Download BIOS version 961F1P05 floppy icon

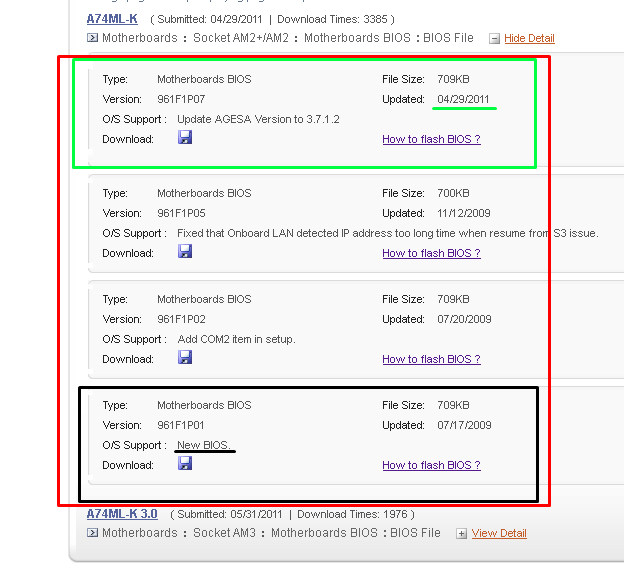point(185,251)
